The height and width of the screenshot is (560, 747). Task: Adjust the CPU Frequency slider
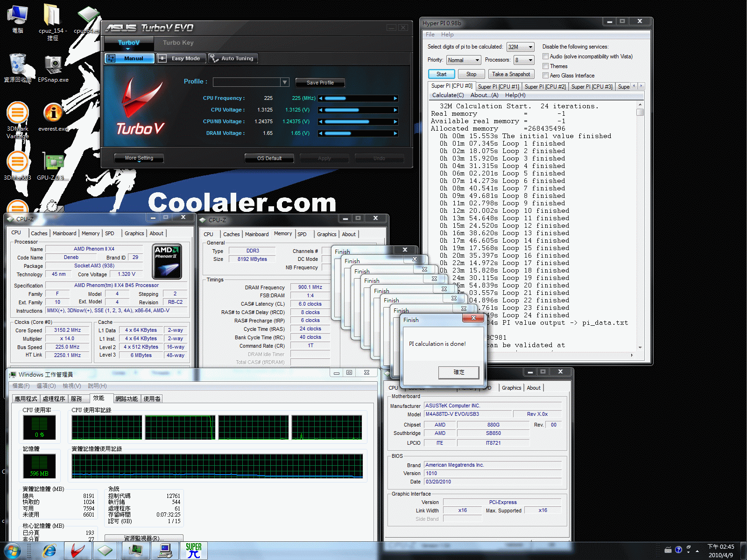(358, 98)
